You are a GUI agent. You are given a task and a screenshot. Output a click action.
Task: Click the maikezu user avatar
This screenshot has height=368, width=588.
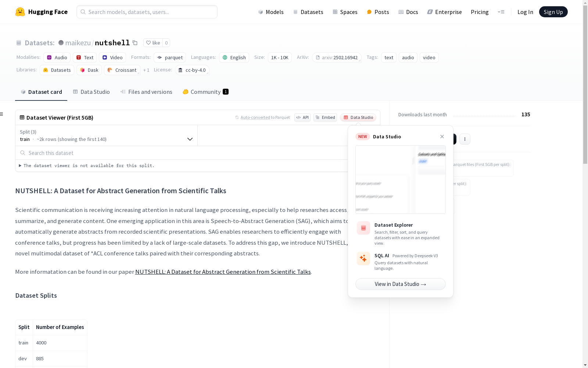click(61, 43)
